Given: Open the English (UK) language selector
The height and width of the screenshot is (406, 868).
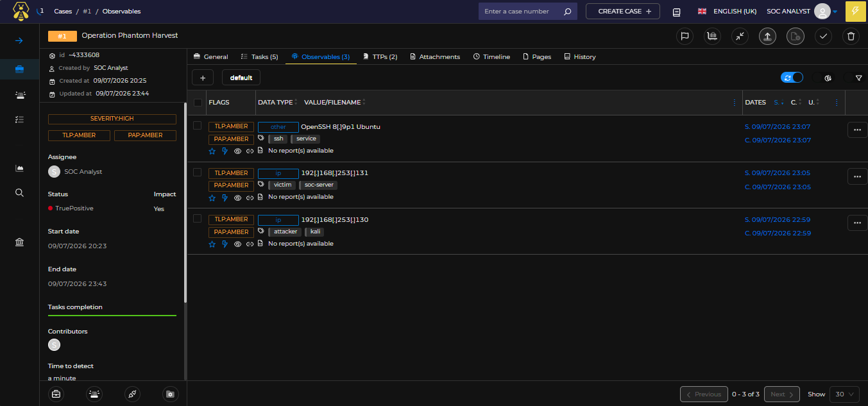Looking at the screenshot, I should (727, 12).
